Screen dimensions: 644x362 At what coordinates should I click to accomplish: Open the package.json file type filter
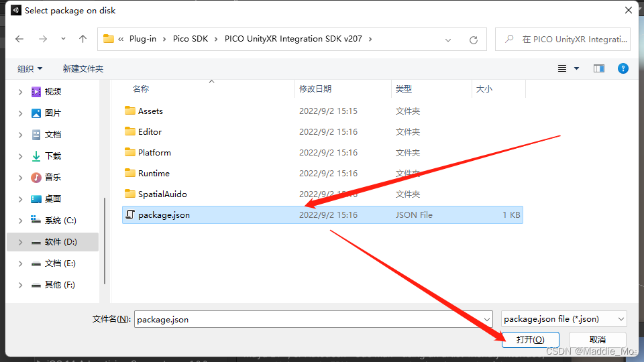pos(564,319)
